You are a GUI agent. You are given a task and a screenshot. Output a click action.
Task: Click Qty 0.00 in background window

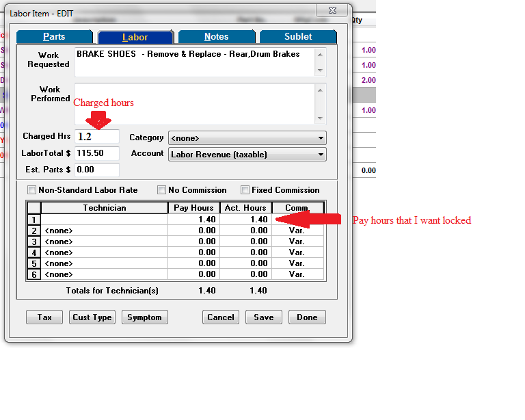pyautogui.click(x=368, y=170)
